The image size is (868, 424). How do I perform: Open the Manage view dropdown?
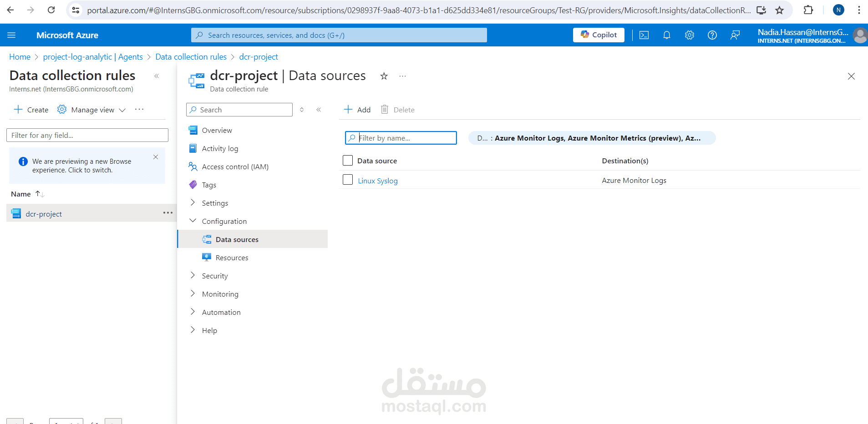[x=91, y=110]
